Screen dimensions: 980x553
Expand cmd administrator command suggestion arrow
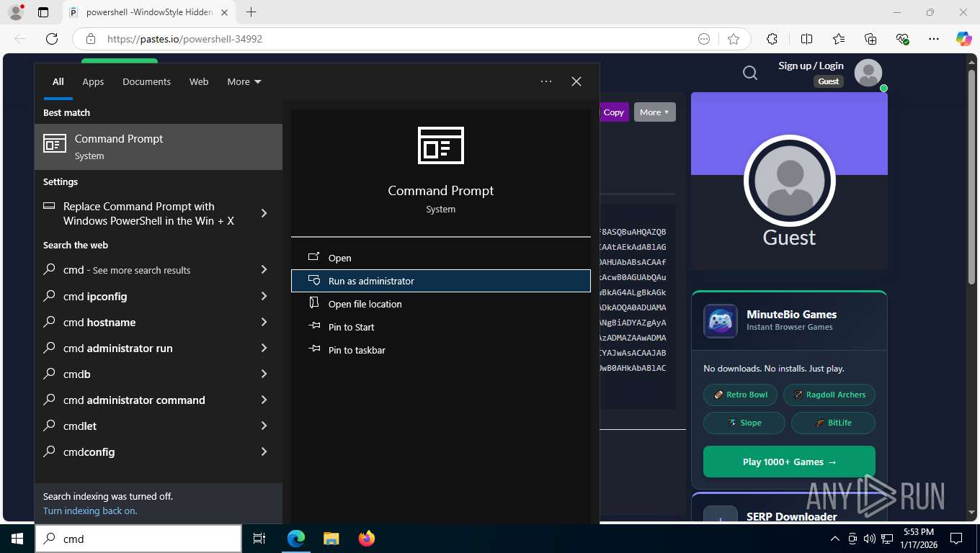tap(264, 400)
